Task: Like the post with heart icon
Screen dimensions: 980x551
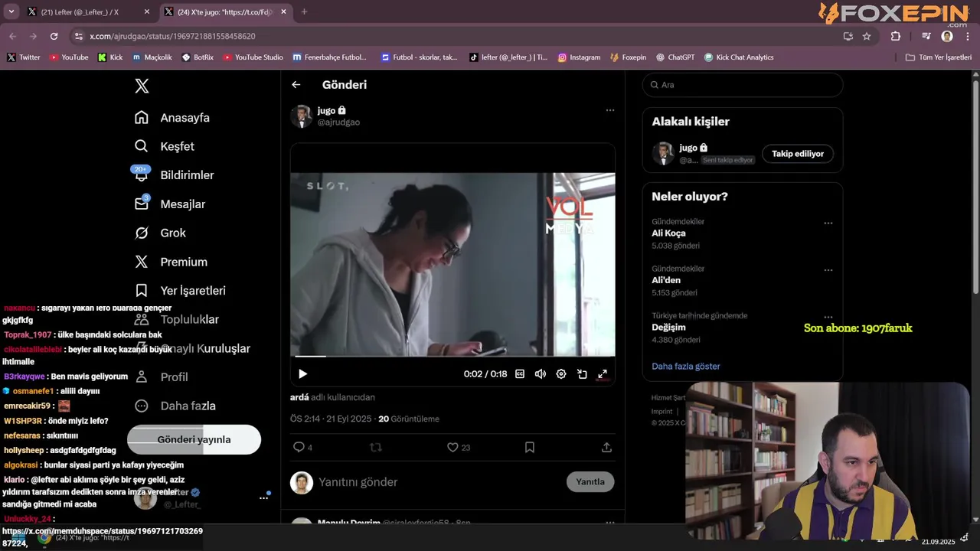Action: (x=452, y=447)
